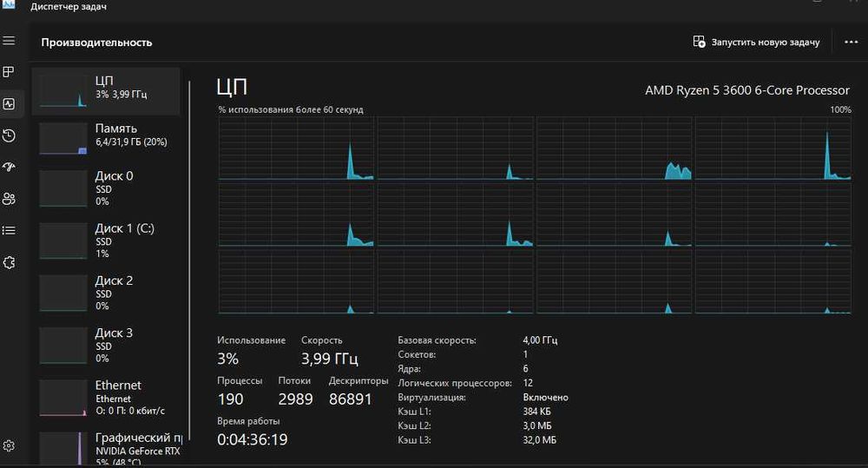This screenshot has width=868, height=468.
Task: Click the 'Ядра:' label
Action: (409, 369)
